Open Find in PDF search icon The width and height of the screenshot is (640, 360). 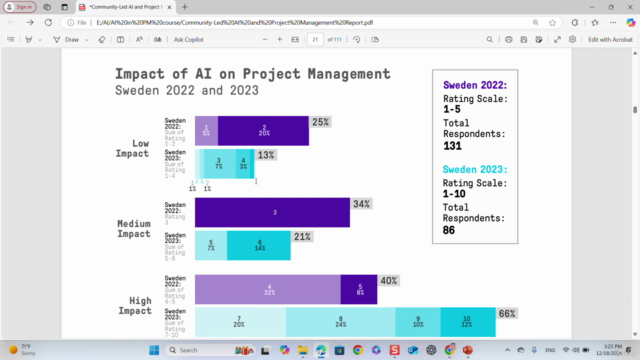pos(489,40)
